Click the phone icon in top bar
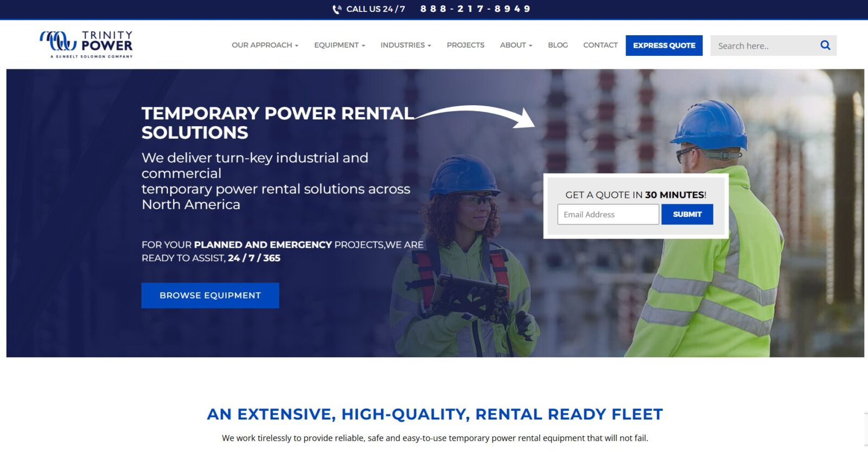 pos(337,9)
